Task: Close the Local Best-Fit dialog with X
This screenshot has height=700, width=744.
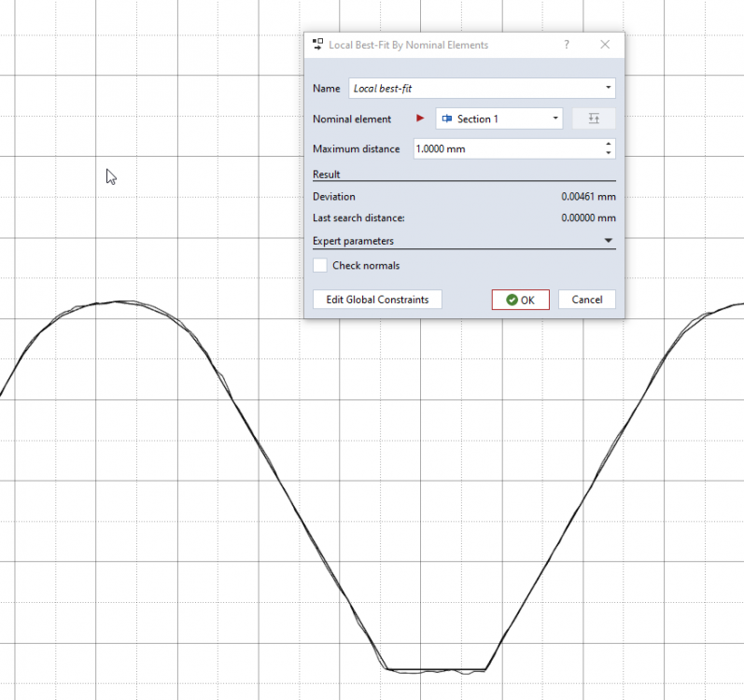Action: [605, 45]
